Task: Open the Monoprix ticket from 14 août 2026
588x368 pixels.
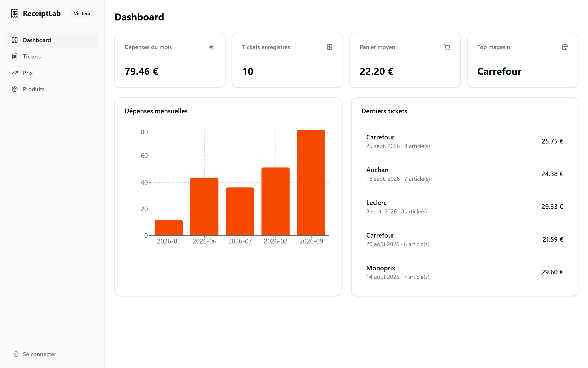Action: (464, 272)
